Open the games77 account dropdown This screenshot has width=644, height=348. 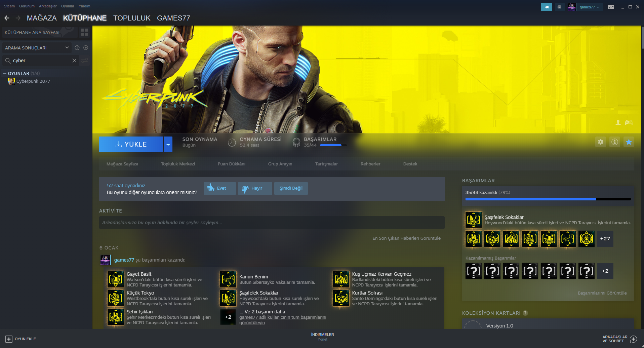(590, 7)
